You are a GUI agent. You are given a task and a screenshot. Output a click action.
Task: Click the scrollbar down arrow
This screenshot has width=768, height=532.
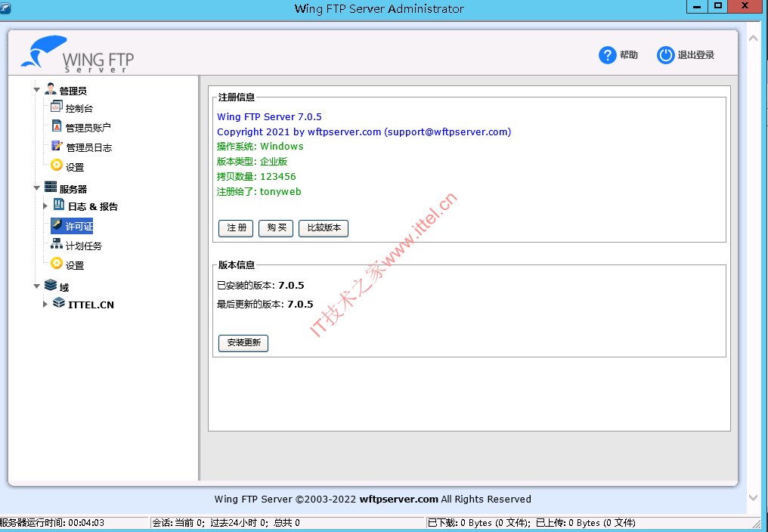coord(754,498)
